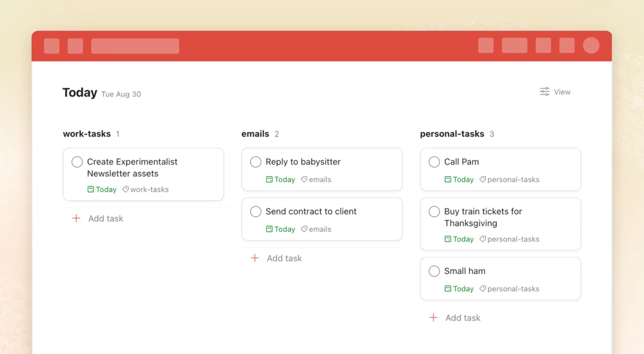Click the calendar icon on 'Small ham'
The width and height of the screenshot is (644, 354).
[x=447, y=288]
